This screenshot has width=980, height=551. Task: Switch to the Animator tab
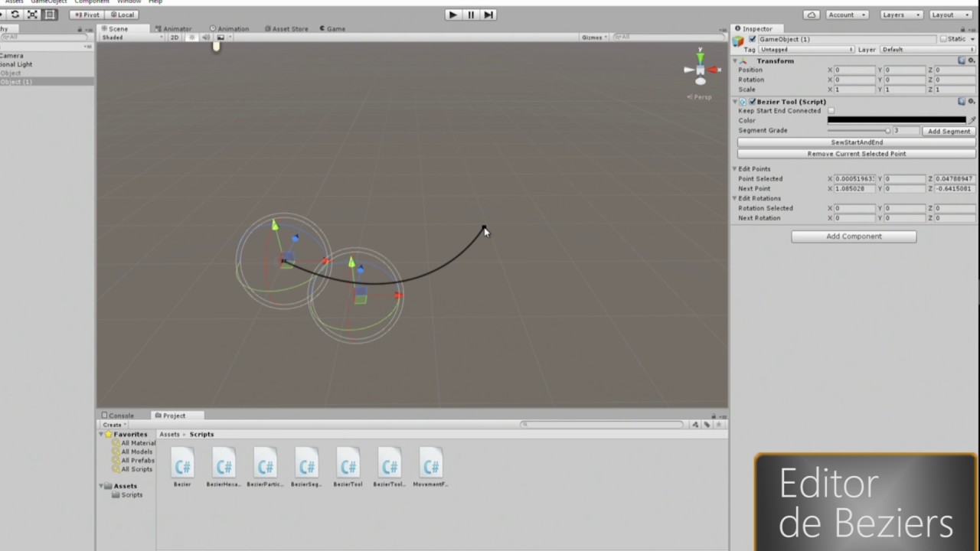[173, 29]
